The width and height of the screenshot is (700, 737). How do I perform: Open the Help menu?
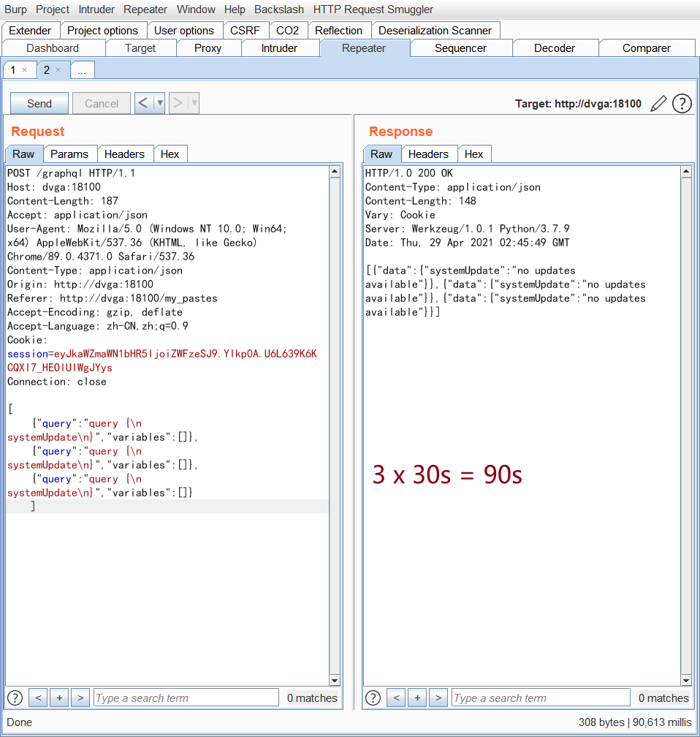click(x=235, y=10)
